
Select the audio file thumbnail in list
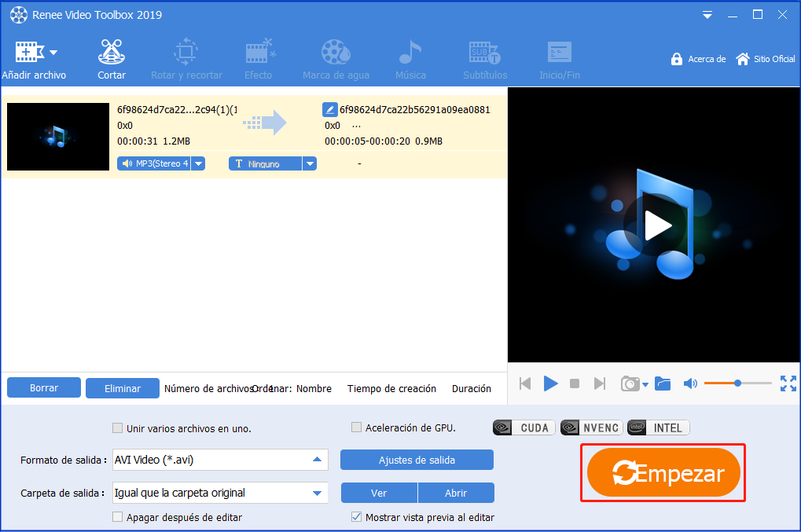58,136
